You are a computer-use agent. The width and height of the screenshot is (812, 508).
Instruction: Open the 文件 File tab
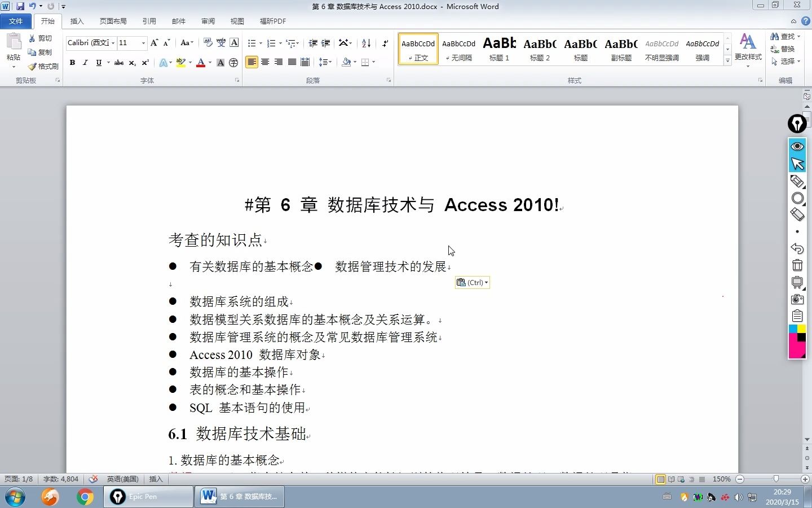[x=16, y=21]
